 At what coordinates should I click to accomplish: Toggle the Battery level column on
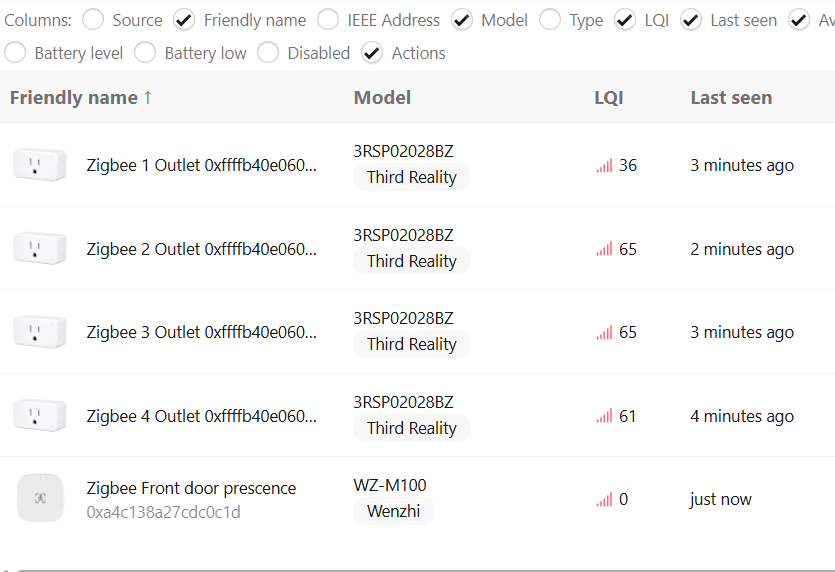15,53
